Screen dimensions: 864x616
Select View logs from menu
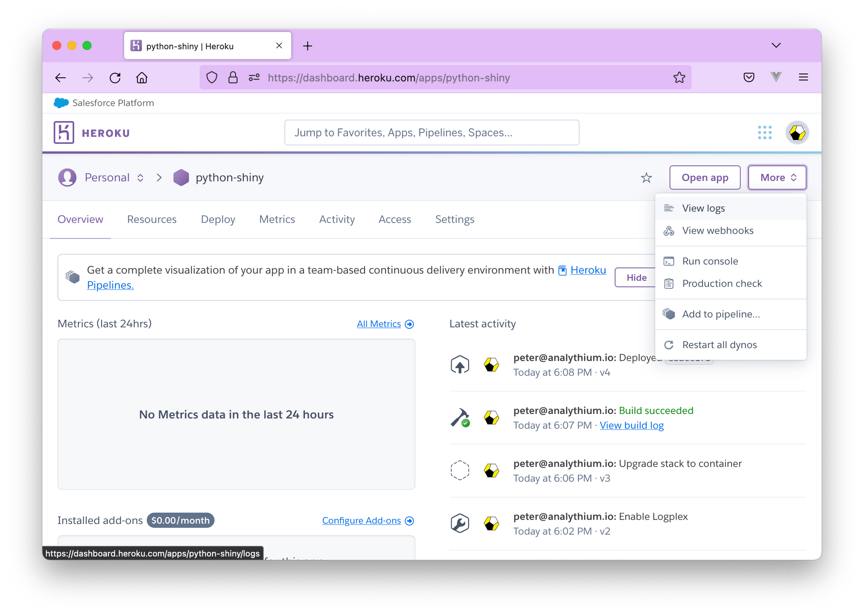point(703,208)
